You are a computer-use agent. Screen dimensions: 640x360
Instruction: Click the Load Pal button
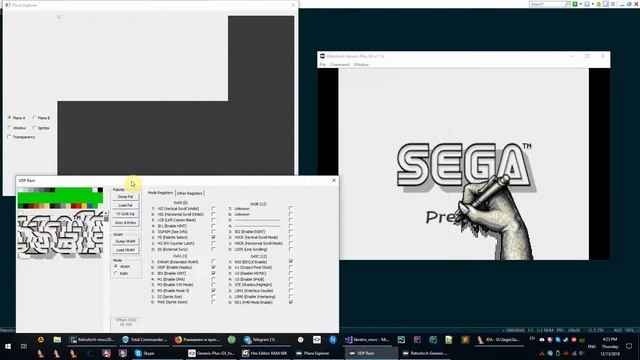[x=125, y=205]
